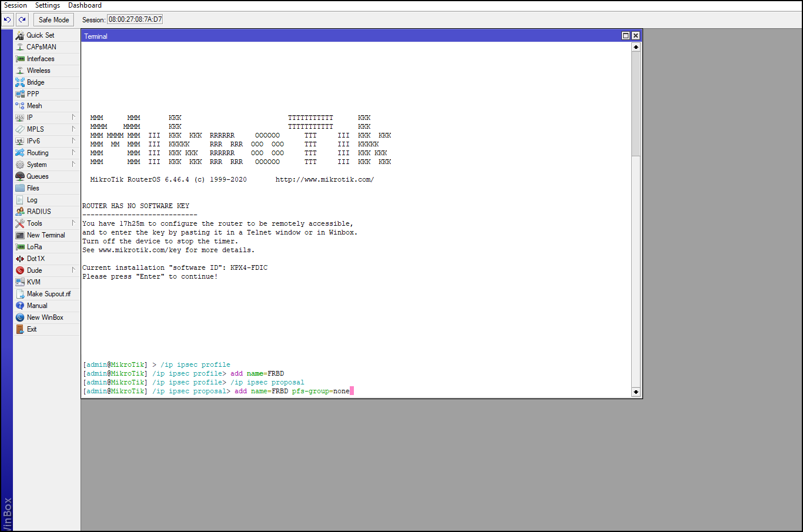Screen dimensions: 803x532
Task: View the router Log
Action: click(x=31, y=199)
